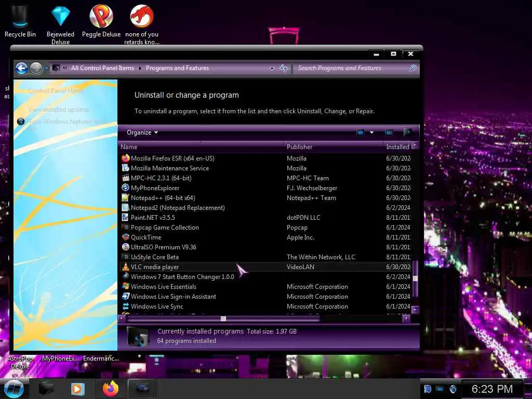Open View installed updates link
532x399 pixels.
(59, 110)
